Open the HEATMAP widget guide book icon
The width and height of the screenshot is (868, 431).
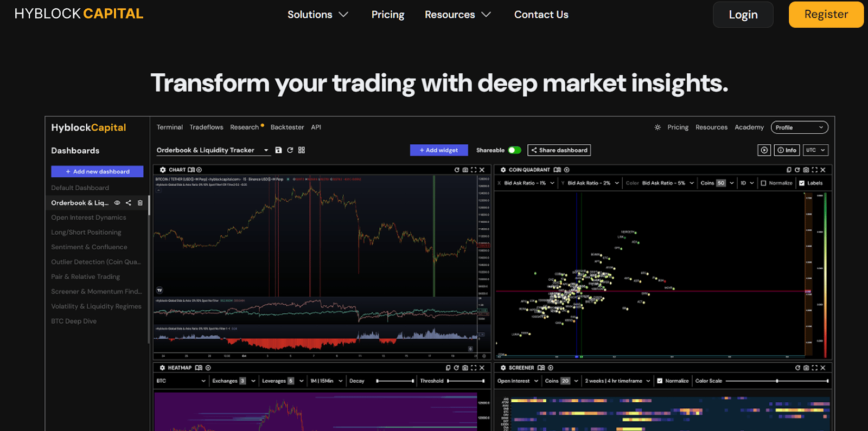click(199, 368)
